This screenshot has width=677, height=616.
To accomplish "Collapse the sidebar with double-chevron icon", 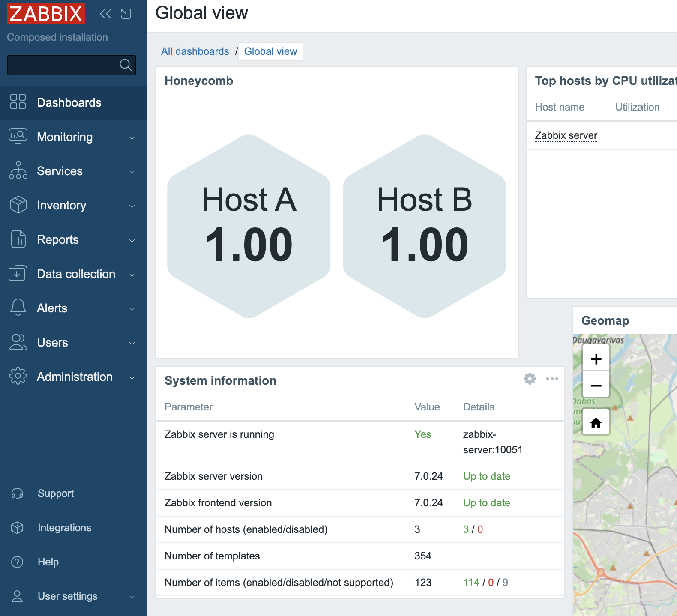I will point(105,14).
